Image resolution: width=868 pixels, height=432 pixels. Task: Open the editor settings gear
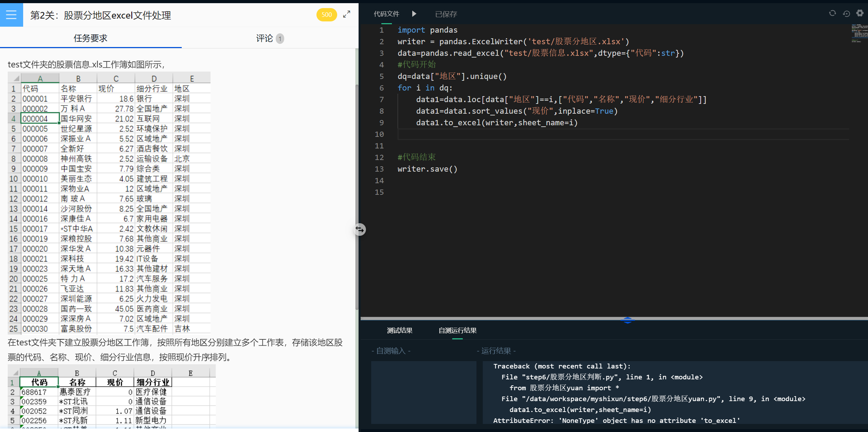[860, 13]
